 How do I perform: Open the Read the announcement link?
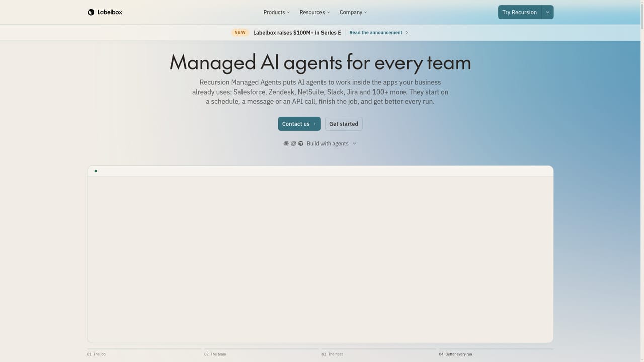[x=379, y=33]
